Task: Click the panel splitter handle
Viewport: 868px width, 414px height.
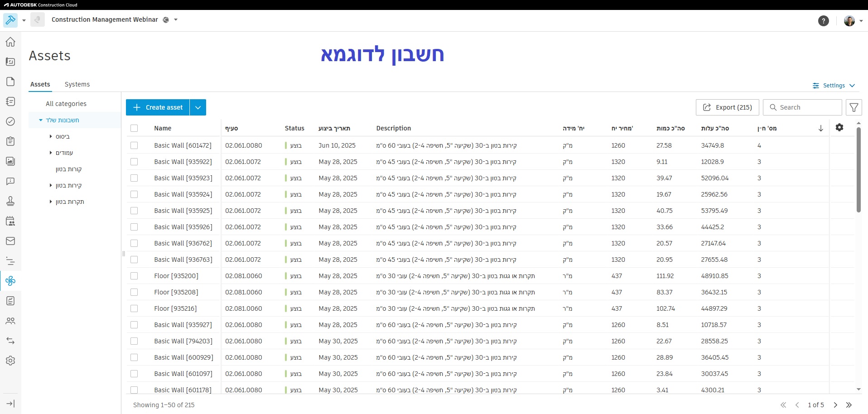Action: pyautogui.click(x=123, y=254)
